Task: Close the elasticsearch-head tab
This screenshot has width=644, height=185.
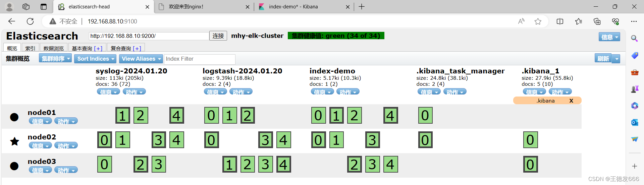Action: click(x=147, y=7)
